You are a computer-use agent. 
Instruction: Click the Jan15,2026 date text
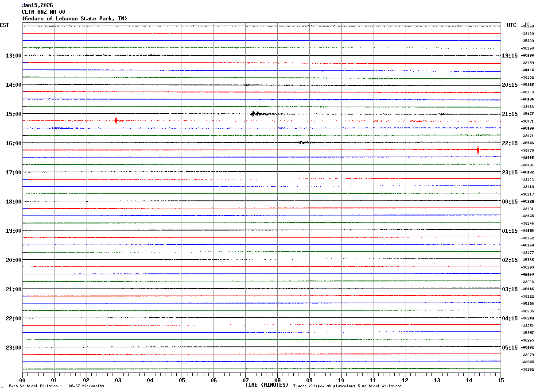tap(37, 5)
